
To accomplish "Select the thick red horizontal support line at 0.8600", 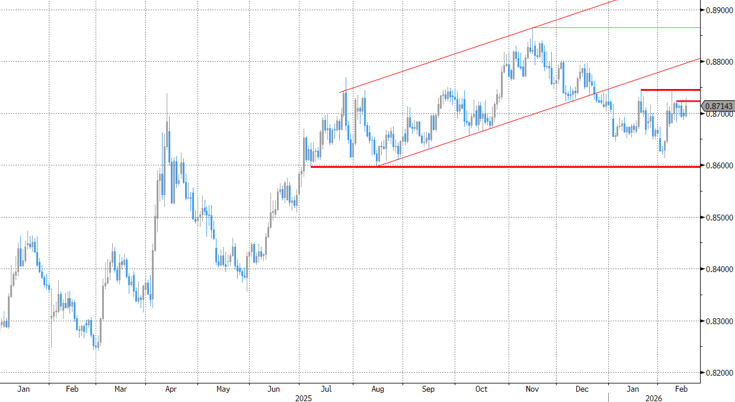I will coord(500,166).
